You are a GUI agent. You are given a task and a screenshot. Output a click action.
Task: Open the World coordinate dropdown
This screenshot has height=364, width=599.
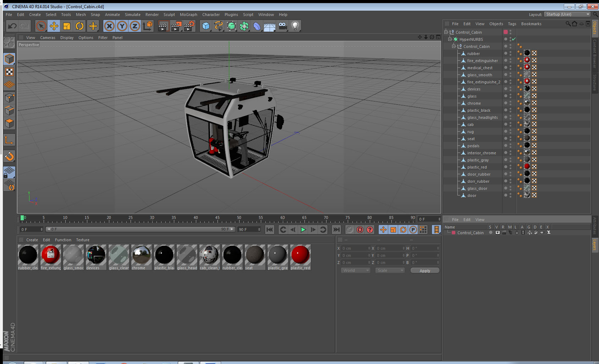point(356,270)
